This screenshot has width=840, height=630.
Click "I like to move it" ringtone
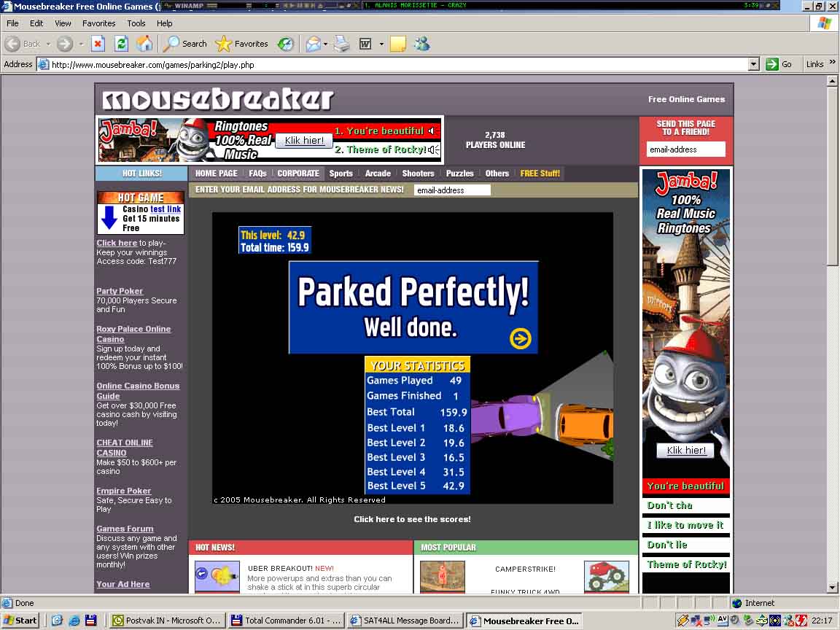coord(685,525)
